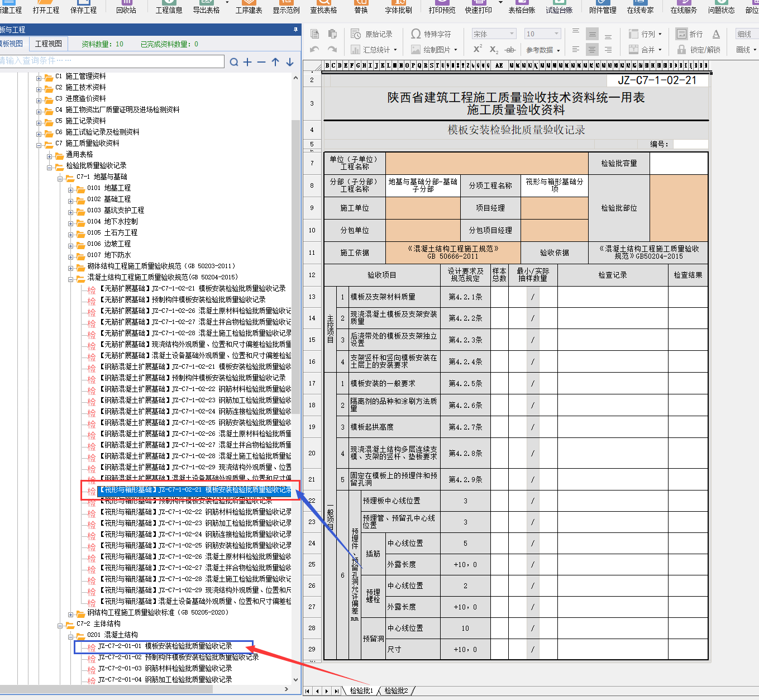Align cell text right
This screenshot has width=759, height=700.
608,50
